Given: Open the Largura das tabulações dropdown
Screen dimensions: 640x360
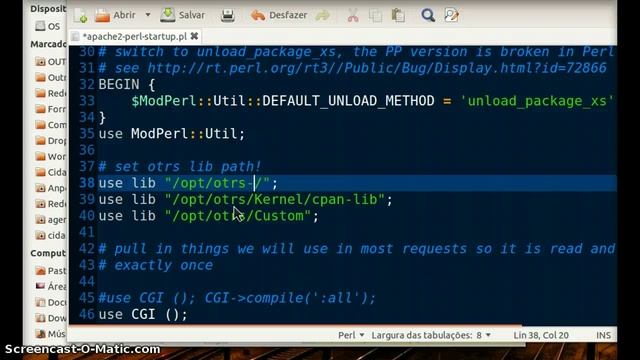Looking at the screenshot, I should [431, 335].
